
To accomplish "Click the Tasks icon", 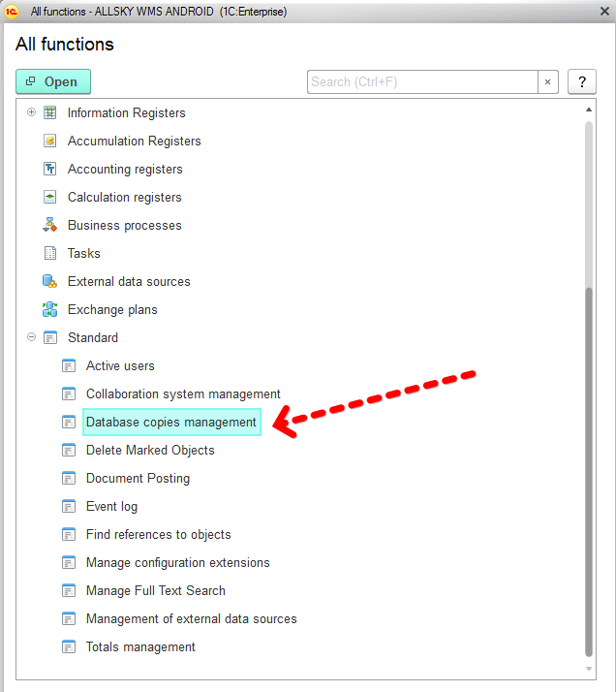I will click(x=50, y=253).
